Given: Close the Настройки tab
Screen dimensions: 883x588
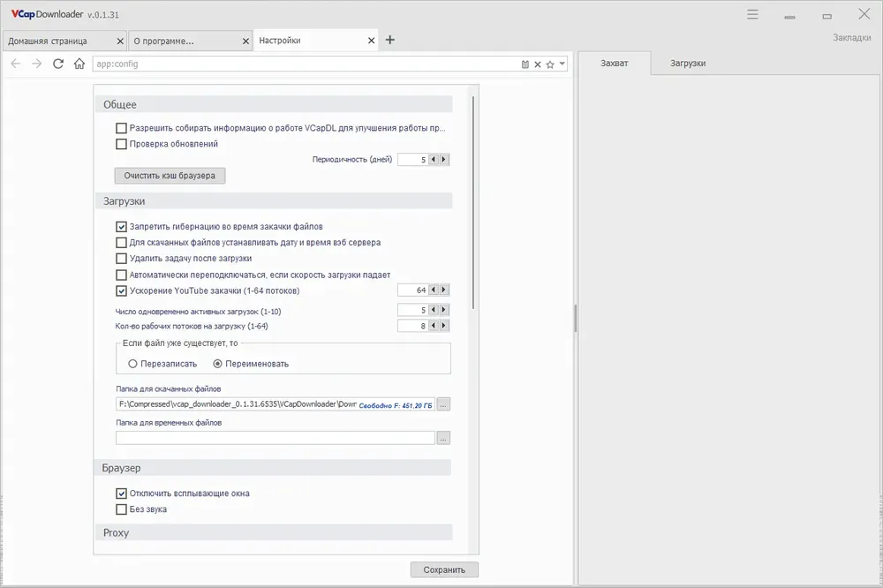Looking at the screenshot, I should (x=371, y=41).
